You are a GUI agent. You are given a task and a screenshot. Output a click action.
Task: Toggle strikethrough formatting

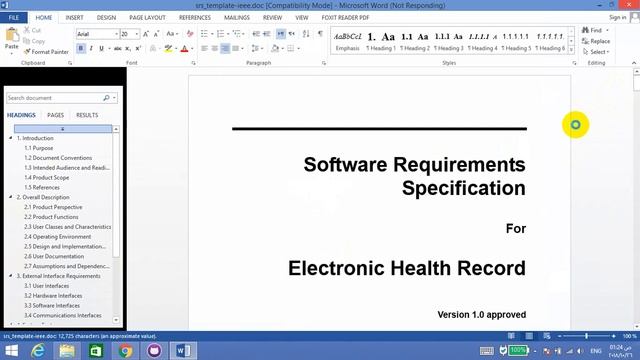click(118, 49)
